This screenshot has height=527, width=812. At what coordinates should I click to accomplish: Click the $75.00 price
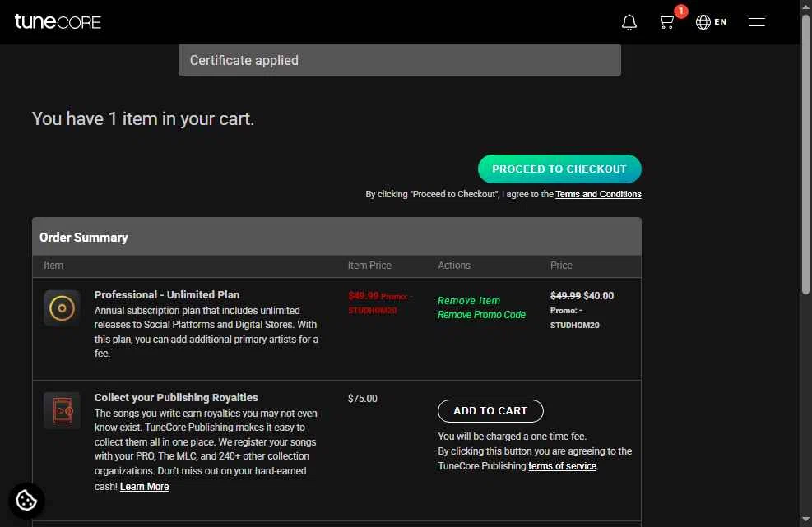(x=363, y=399)
